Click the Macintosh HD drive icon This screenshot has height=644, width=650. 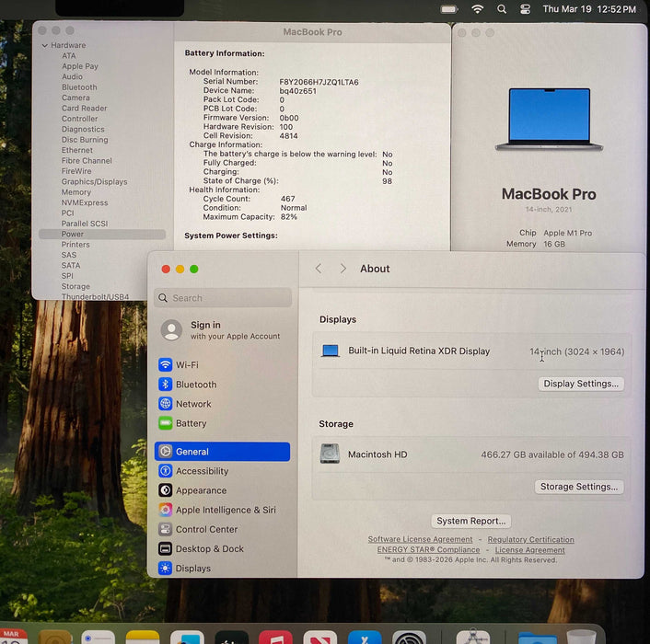[330, 454]
